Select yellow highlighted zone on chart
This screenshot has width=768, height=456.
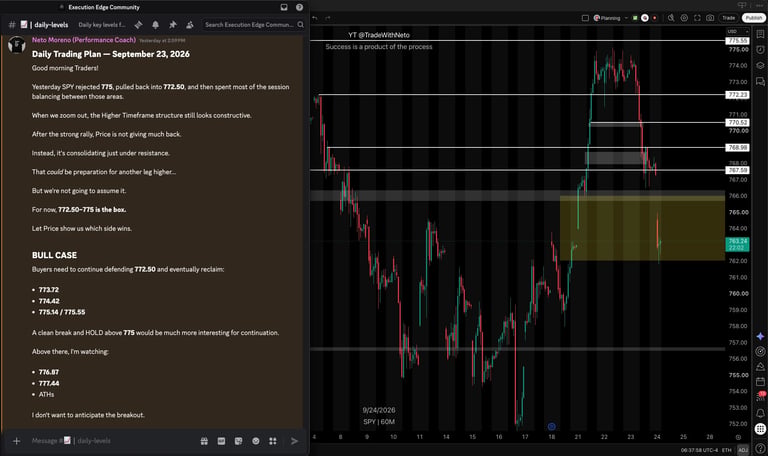(642, 228)
